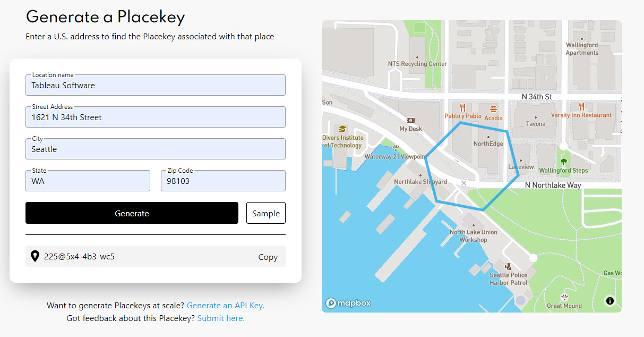Select the Zip Code field

click(222, 181)
